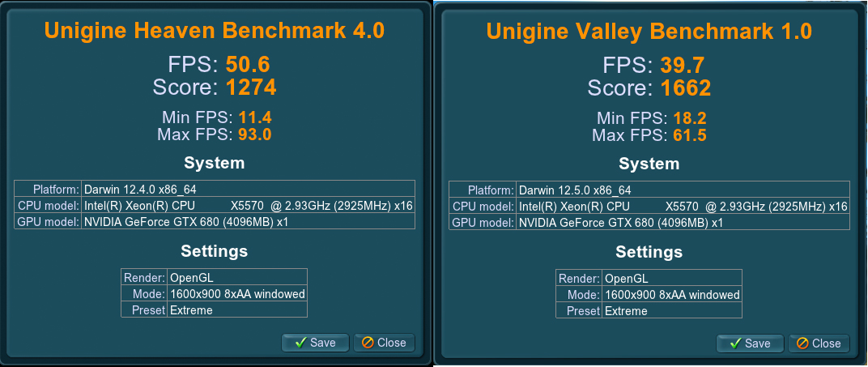Click the Platform label in Heaven window
Screen dimensions: 868x367
coord(56,190)
